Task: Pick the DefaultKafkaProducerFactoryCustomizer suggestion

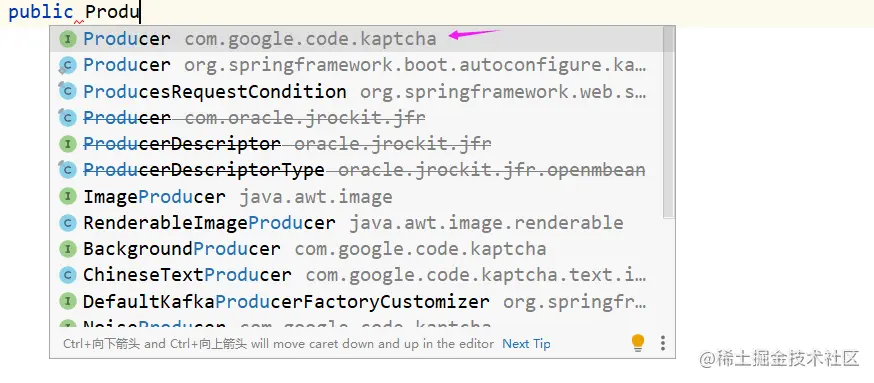Action: click(356, 302)
